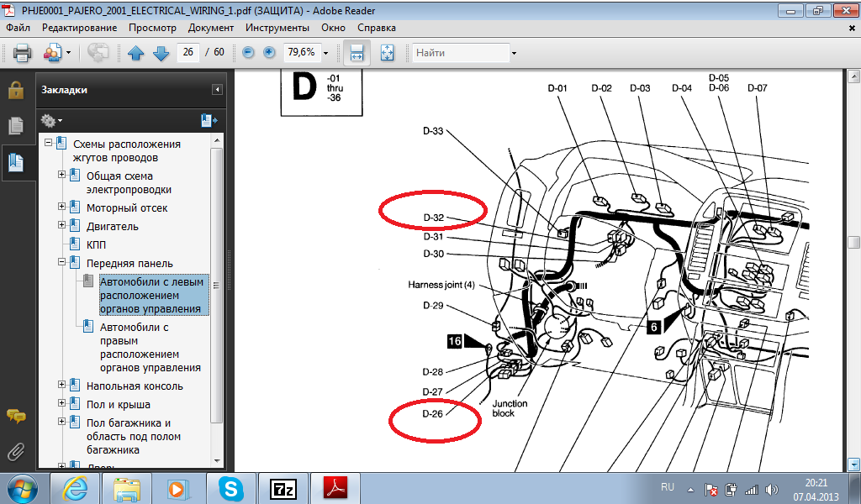Screen dimensions: 861x504
Task: Open the Pages thumbnails panel
Action: (15, 126)
